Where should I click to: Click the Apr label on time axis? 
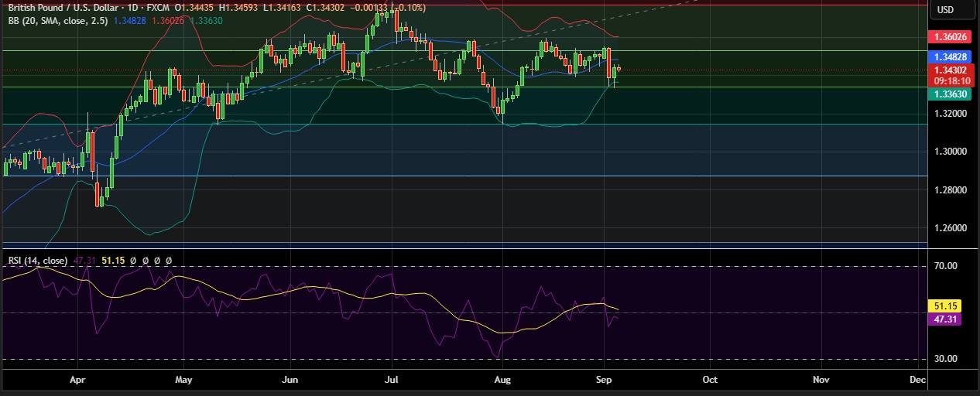click(77, 381)
